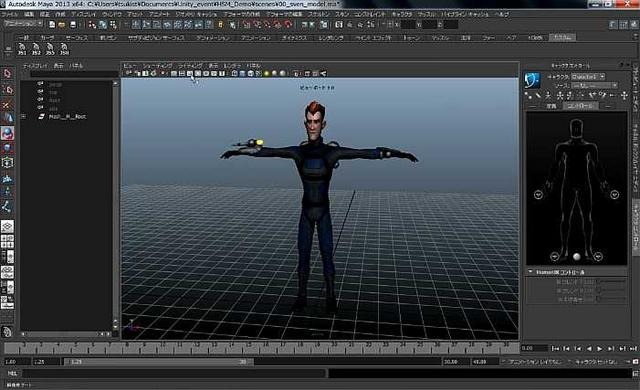
Task: Select by object type mode icon
Action: point(102,25)
